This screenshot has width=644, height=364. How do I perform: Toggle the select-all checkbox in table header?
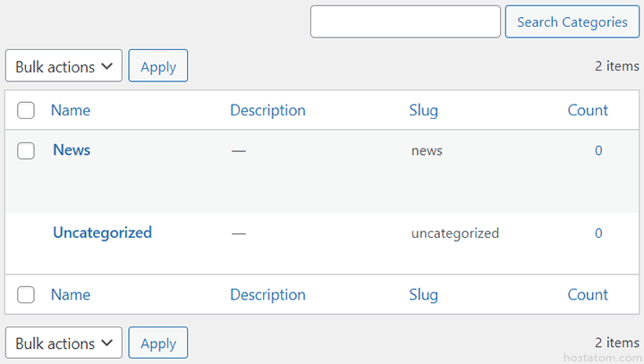pyautogui.click(x=26, y=110)
